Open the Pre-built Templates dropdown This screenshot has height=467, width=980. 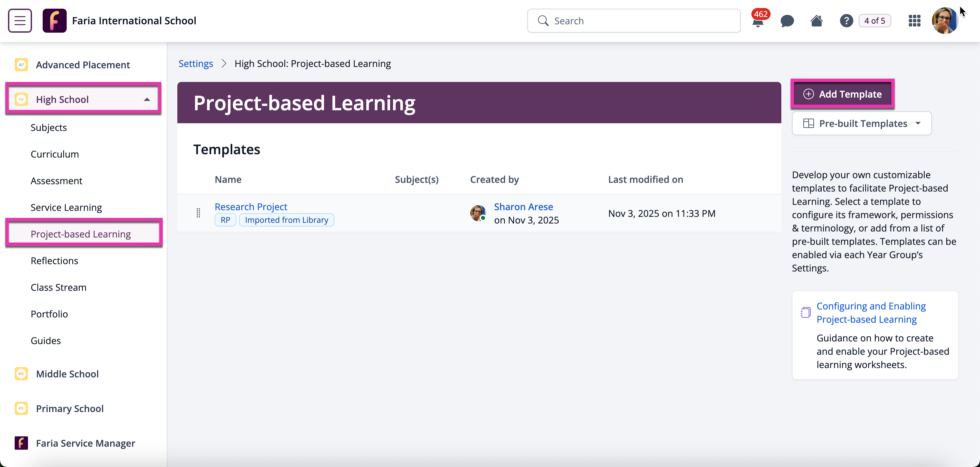tap(862, 123)
